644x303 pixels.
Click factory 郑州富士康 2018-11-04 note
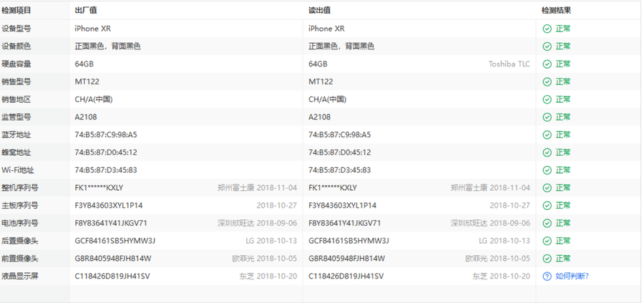click(257, 188)
